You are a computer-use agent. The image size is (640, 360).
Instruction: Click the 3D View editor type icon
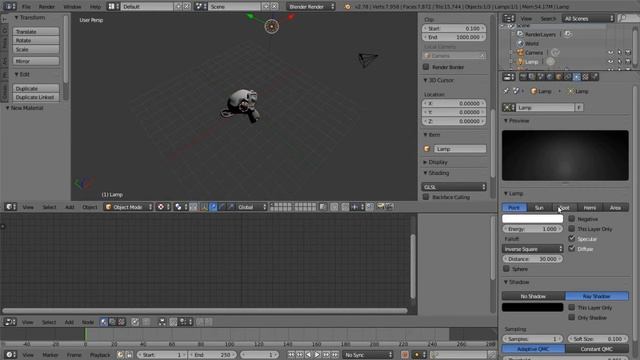(x=10, y=207)
